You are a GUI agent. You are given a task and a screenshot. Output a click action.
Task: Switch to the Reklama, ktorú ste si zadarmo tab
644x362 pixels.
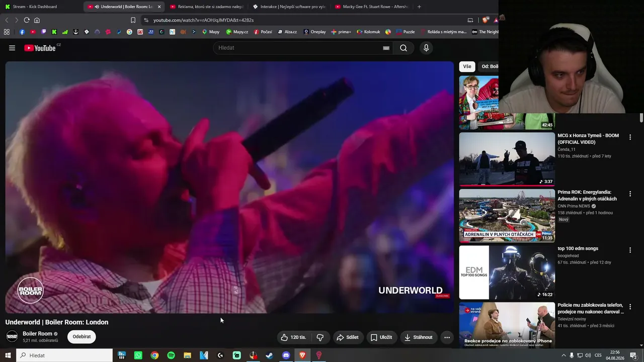206,7
